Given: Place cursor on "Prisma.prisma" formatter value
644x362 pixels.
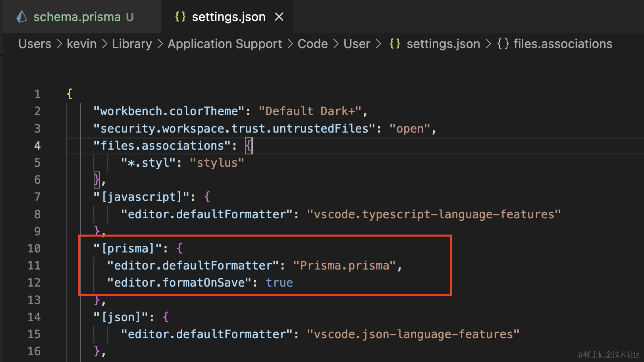Looking at the screenshot, I should click(344, 266).
